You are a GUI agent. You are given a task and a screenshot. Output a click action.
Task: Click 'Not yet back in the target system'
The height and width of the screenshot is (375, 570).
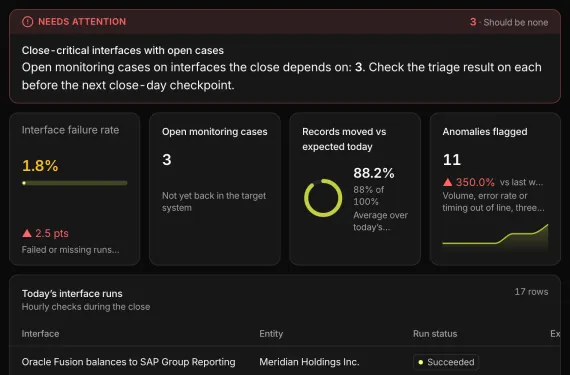[214, 202]
